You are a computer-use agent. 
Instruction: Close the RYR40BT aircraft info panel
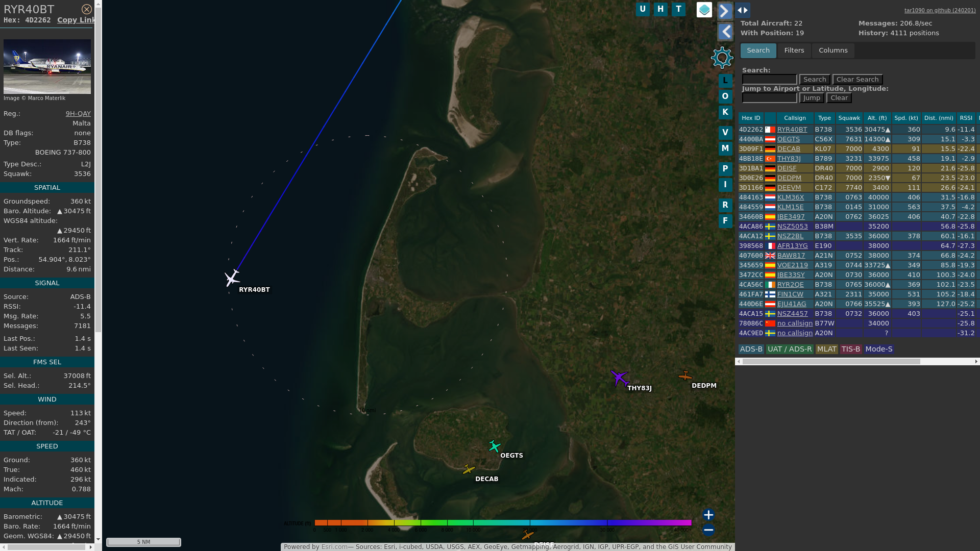(x=87, y=9)
